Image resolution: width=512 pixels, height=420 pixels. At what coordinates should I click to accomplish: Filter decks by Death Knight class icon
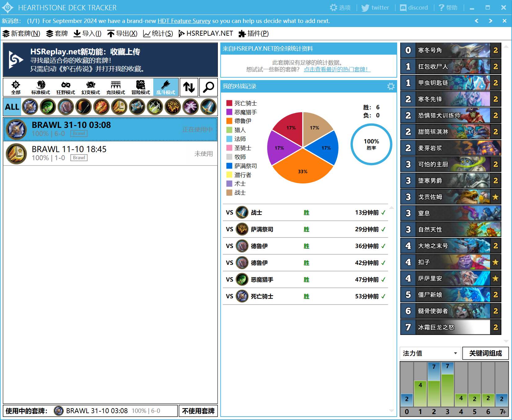coord(30,107)
